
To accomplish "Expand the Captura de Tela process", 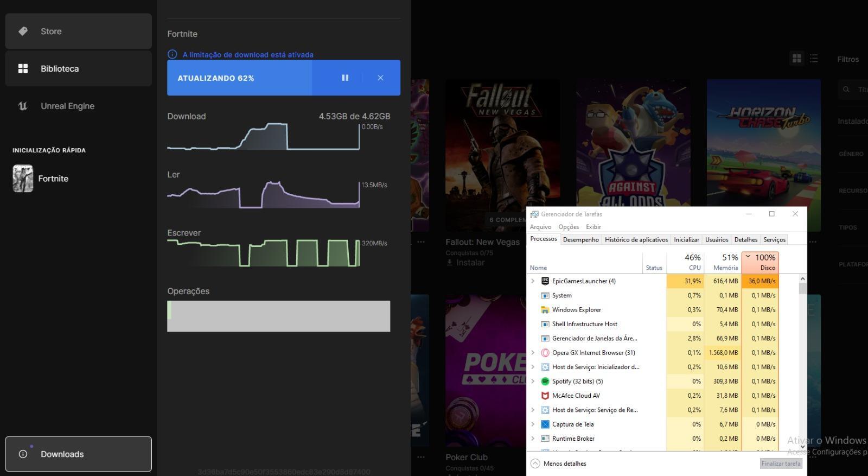I will click(533, 424).
